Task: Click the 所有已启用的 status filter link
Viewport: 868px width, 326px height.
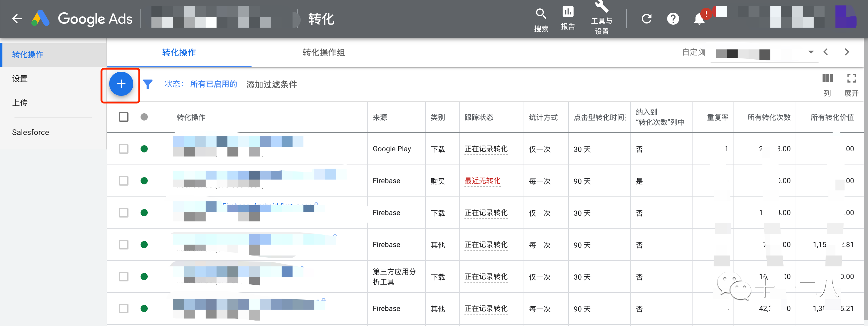Action: pos(214,84)
